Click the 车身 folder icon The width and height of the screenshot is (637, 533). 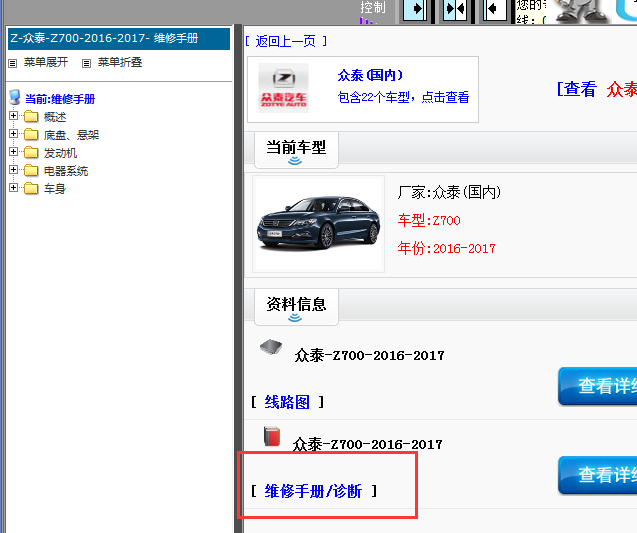click(x=31, y=188)
